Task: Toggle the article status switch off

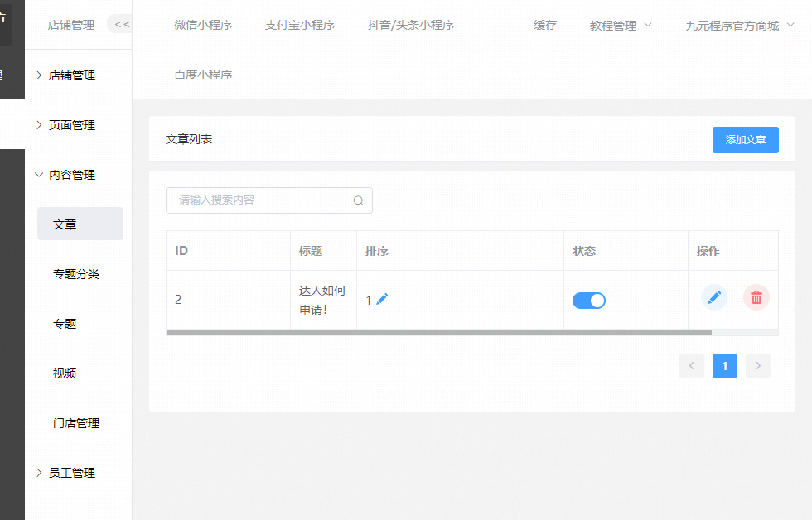Action: pos(588,301)
